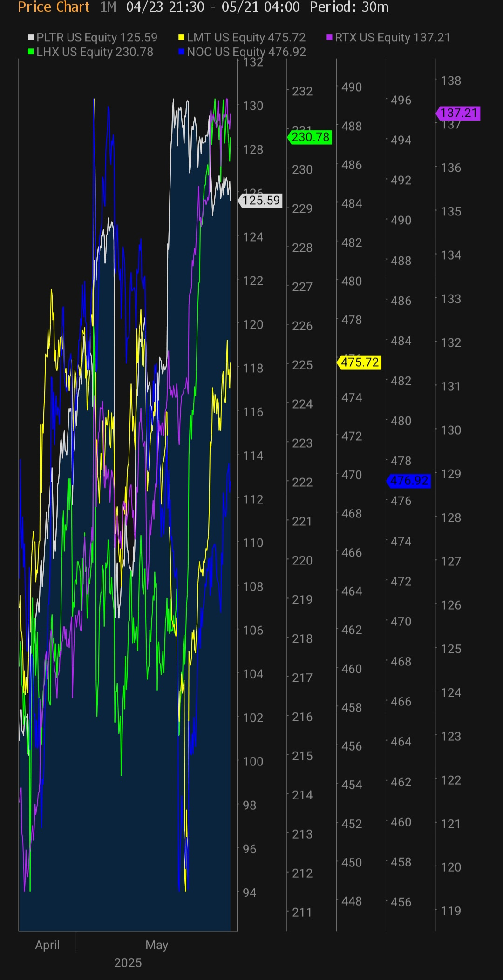
Task: Click the blue NOC legend swatch
Action: pyautogui.click(x=181, y=52)
